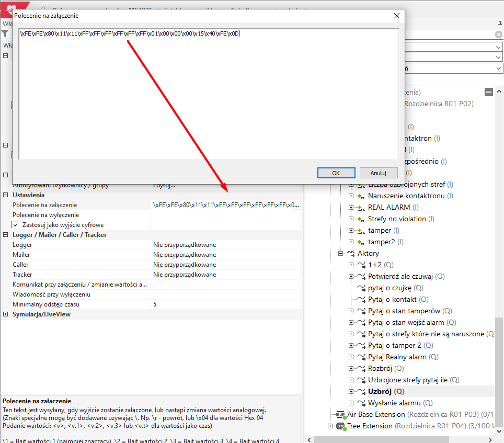
Task: Clear the search field with X icon
Action: pos(499,35)
